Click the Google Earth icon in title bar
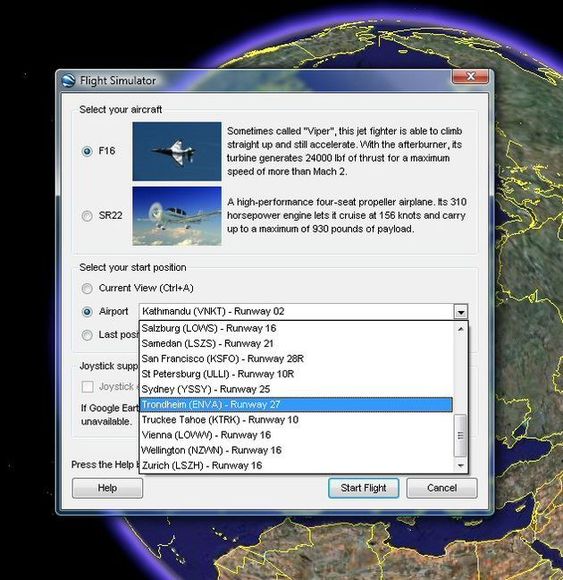The height and width of the screenshot is (580, 563). pyautogui.click(x=69, y=80)
